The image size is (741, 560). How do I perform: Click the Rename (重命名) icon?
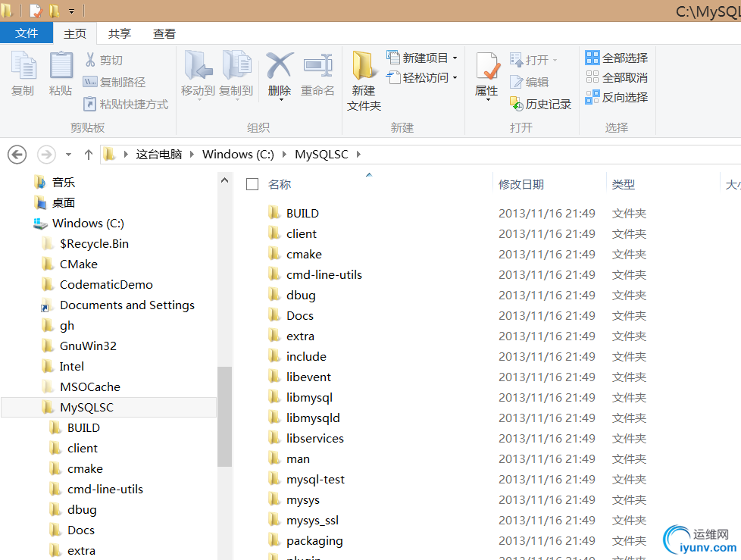point(317,65)
